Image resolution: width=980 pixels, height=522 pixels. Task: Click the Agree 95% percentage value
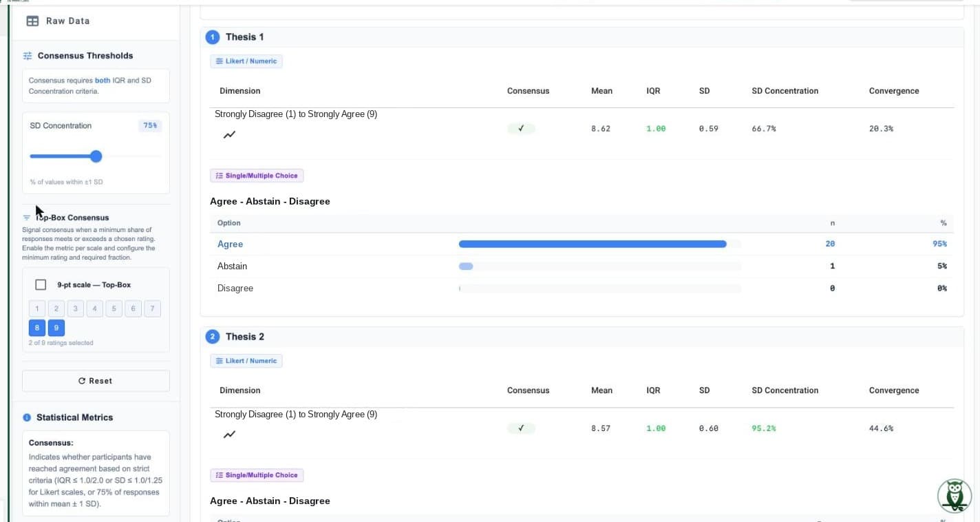[x=940, y=244]
